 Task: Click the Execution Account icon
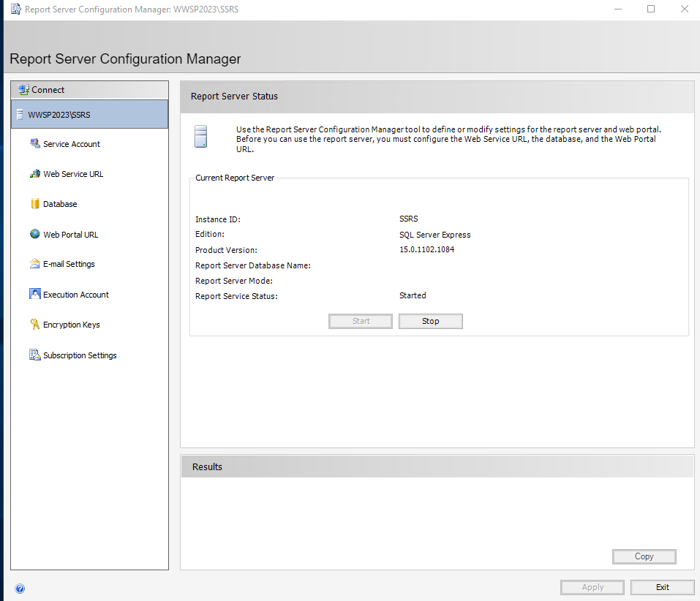35,294
